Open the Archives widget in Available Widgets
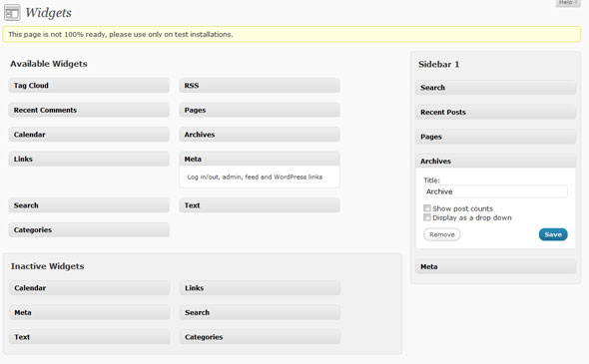Viewport: 589px width, 364px height. click(260, 135)
